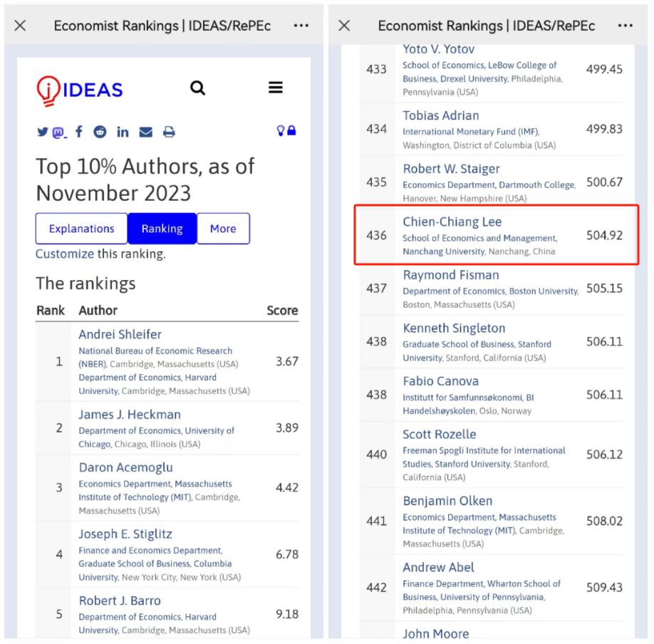Open Wharton Finance Department link
The image size is (654, 644).
pyautogui.click(x=482, y=590)
